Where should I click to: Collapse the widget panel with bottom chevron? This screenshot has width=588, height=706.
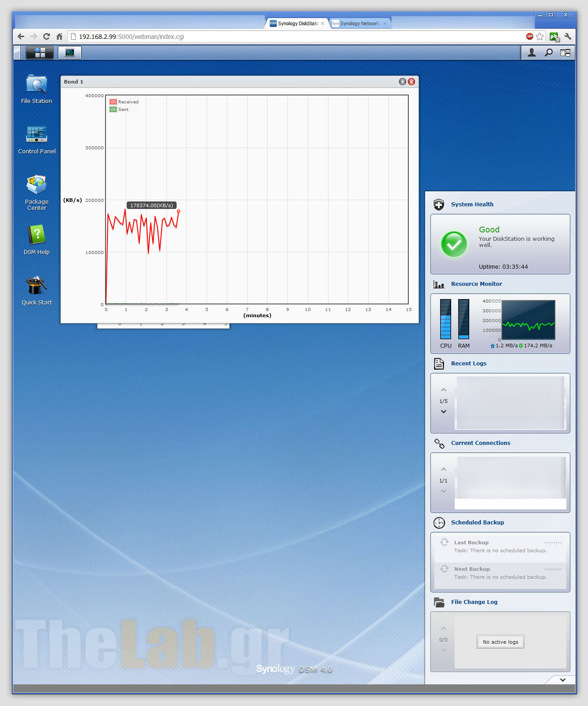563,680
